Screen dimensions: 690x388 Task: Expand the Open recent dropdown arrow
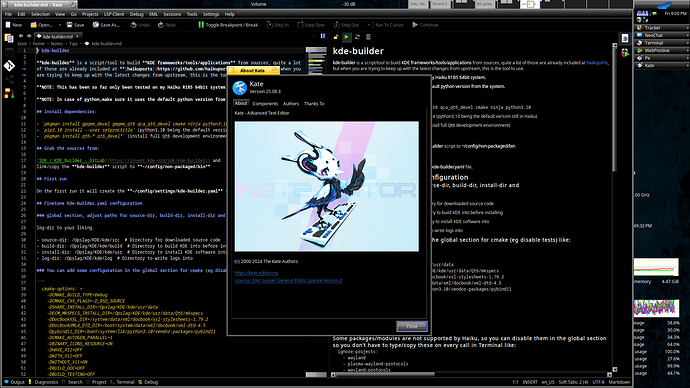pos(59,25)
